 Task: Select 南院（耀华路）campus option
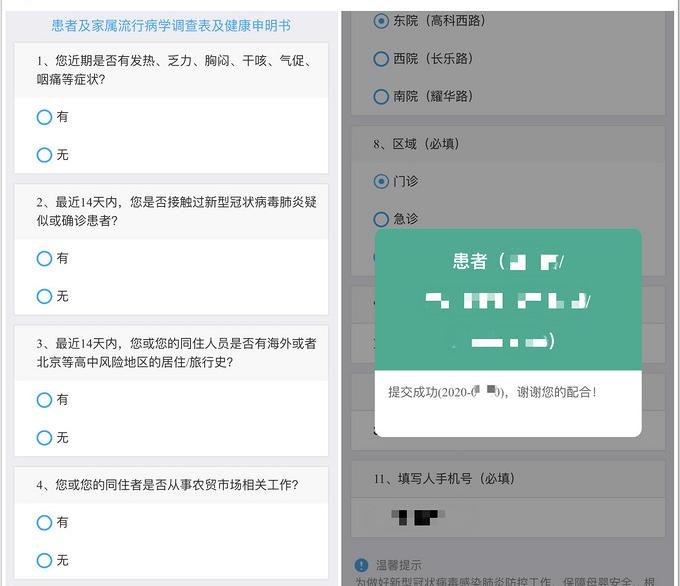pyautogui.click(x=381, y=96)
